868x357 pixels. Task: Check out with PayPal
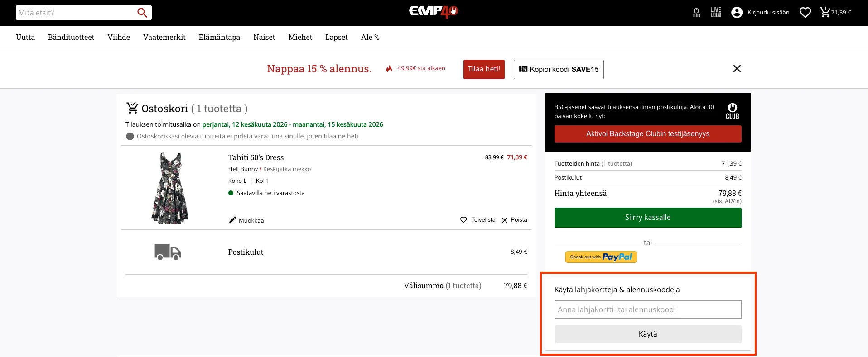click(601, 257)
